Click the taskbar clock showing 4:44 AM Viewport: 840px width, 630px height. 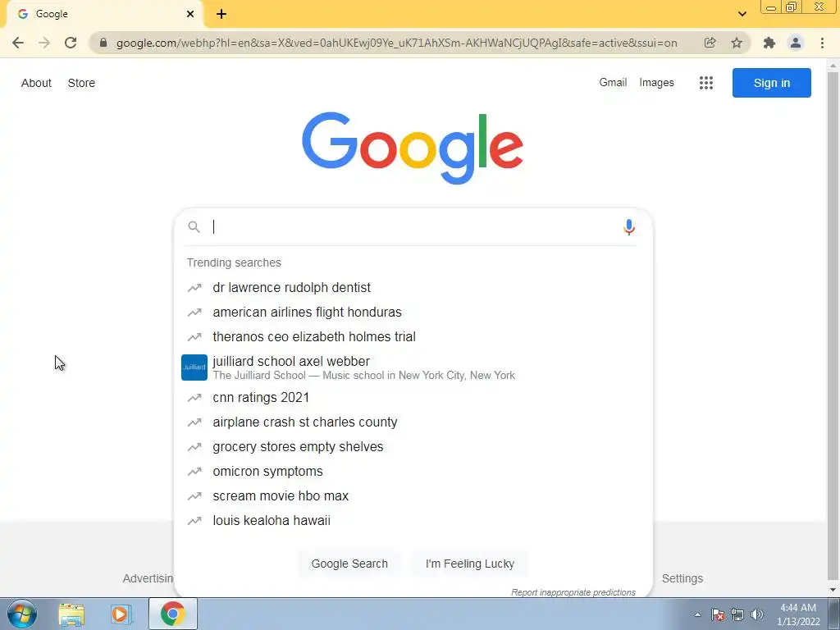[x=798, y=614]
